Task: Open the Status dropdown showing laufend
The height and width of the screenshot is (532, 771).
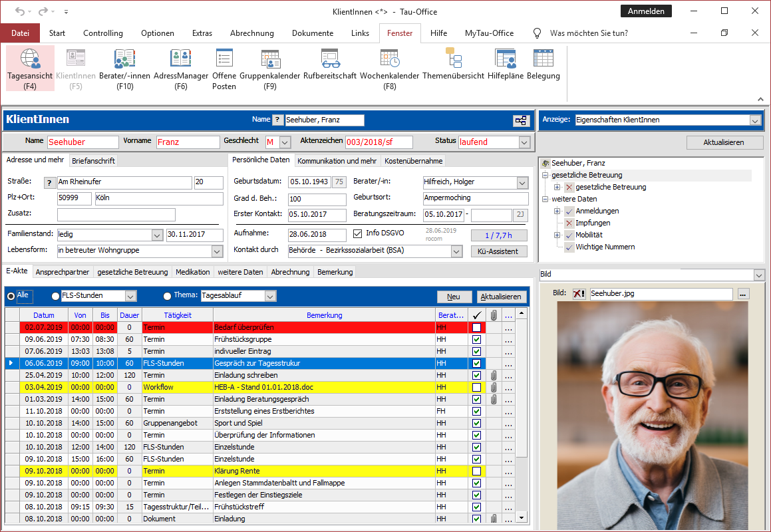Action: click(x=524, y=142)
